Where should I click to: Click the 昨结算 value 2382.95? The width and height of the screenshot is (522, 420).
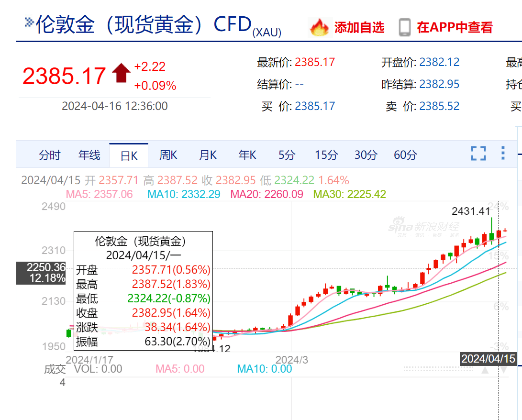pyautogui.click(x=439, y=84)
